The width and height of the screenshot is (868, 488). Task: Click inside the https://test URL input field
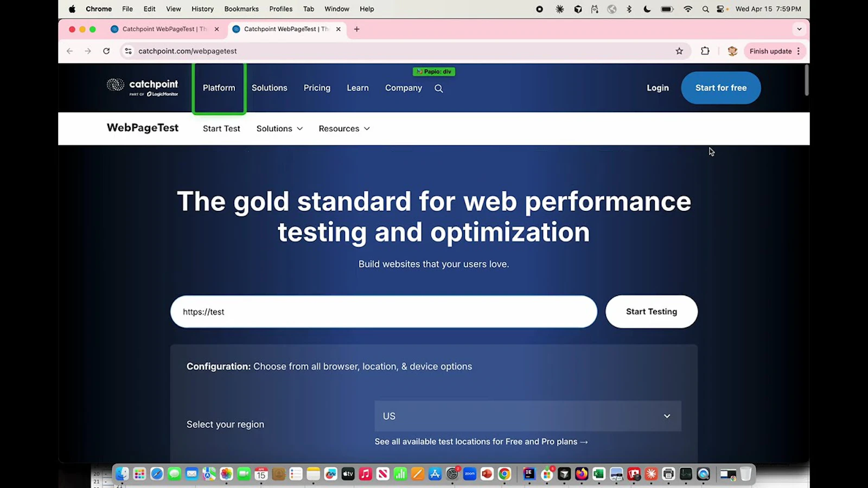383,311
